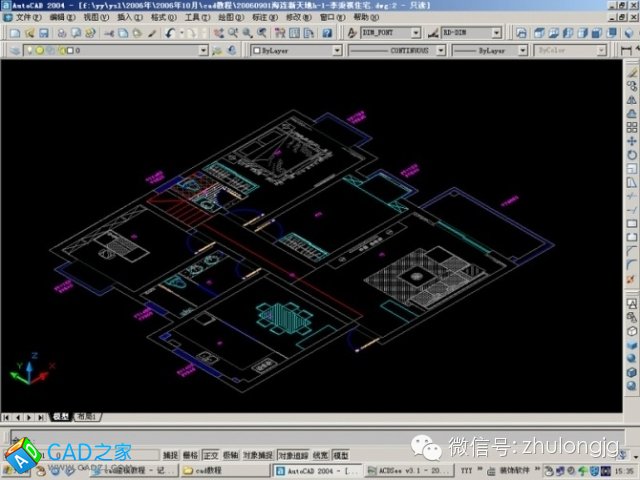
Task: Toggle 对象捕捉 object snap
Action: (258, 454)
